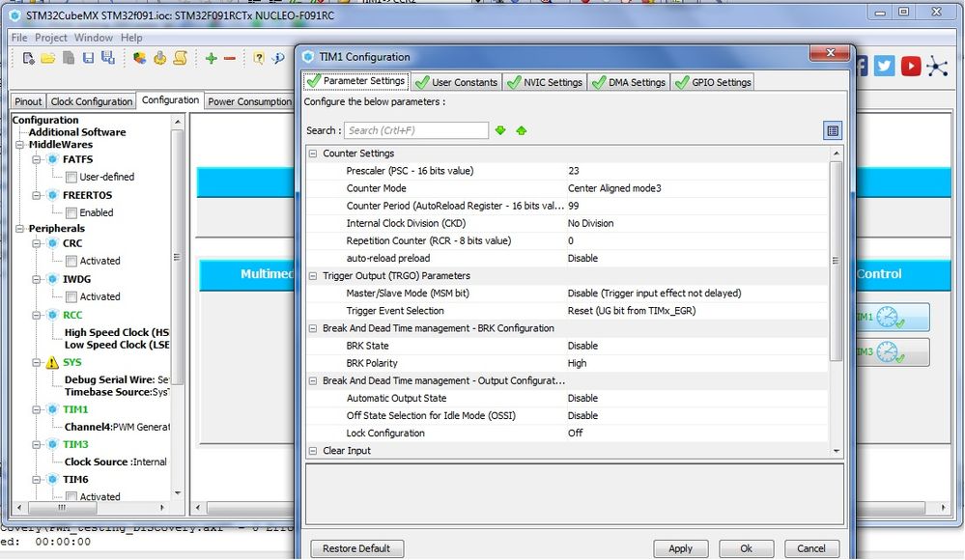Click the yellow scroll toolbar icon
This screenshot has width=965, height=560.
point(181,58)
